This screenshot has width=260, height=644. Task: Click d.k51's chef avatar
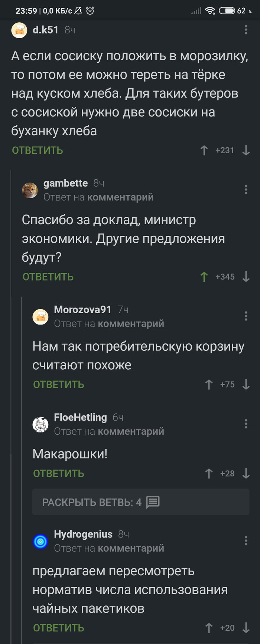point(19,30)
